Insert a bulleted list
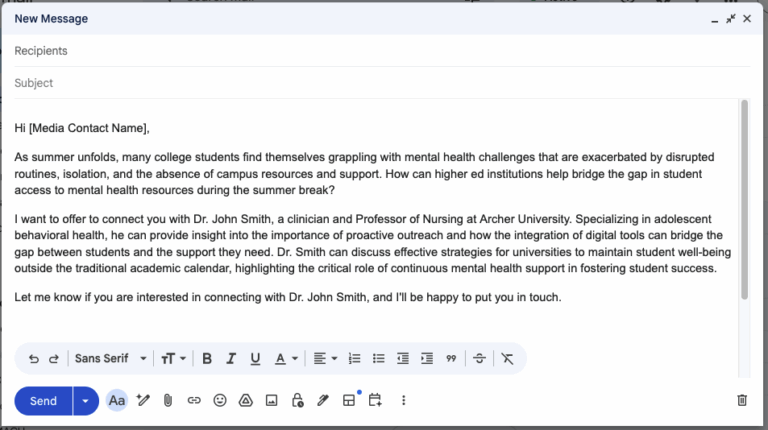 pyautogui.click(x=379, y=358)
